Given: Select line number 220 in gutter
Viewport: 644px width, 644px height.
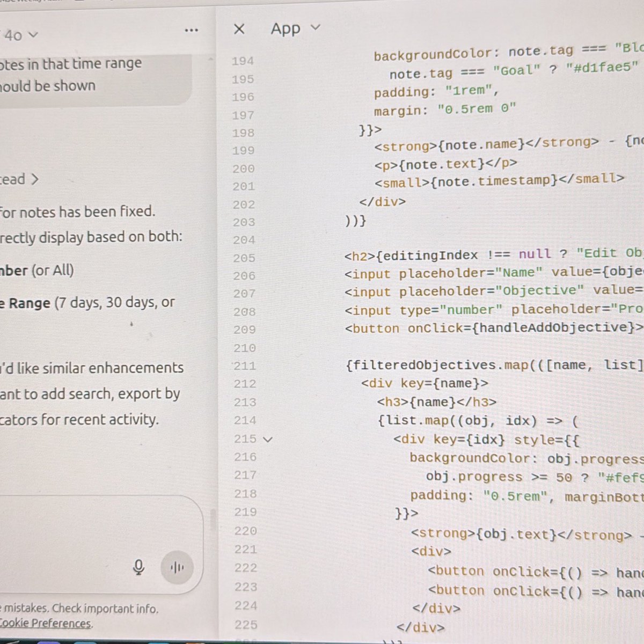Looking at the screenshot, I should click(x=245, y=531).
